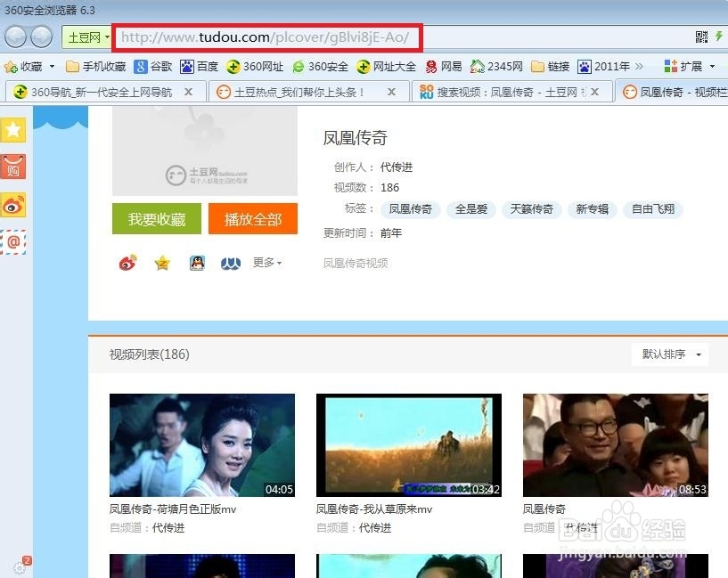Open the 网易 bookmark
This screenshot has height=578, width=728.
pyautogui.click(x=444, y=67)
